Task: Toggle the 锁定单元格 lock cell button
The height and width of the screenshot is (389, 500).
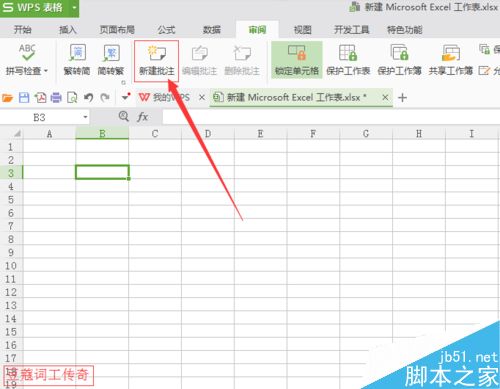Action: (x=297, y=60)
